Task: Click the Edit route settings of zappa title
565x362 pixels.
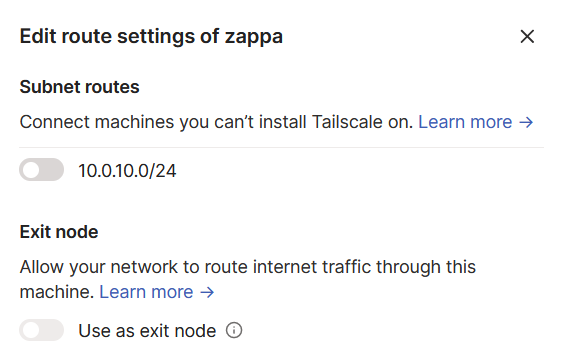Action: (151, 37)
